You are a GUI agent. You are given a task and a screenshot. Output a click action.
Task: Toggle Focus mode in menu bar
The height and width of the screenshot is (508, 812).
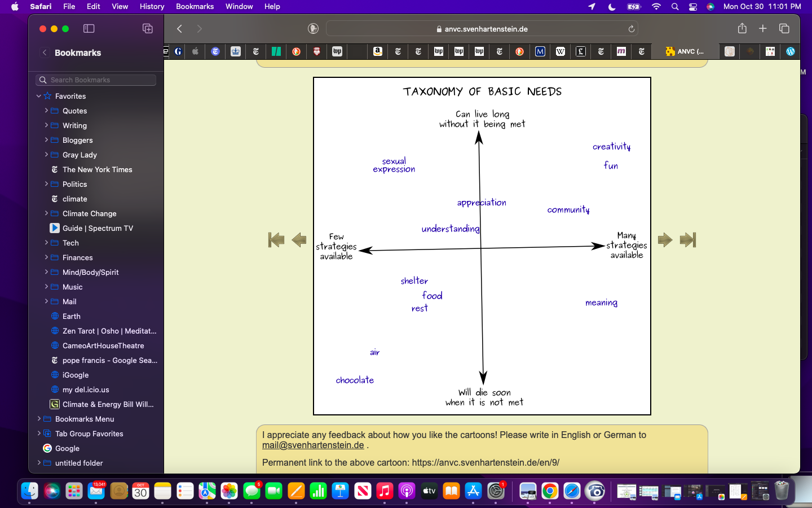pos(612,7)
